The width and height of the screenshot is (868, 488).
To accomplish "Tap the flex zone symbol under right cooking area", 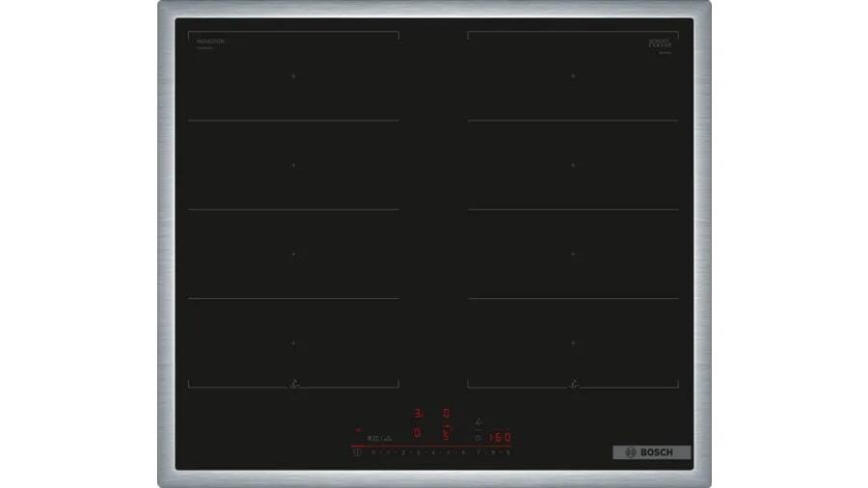I will click(x=574, y=384).
